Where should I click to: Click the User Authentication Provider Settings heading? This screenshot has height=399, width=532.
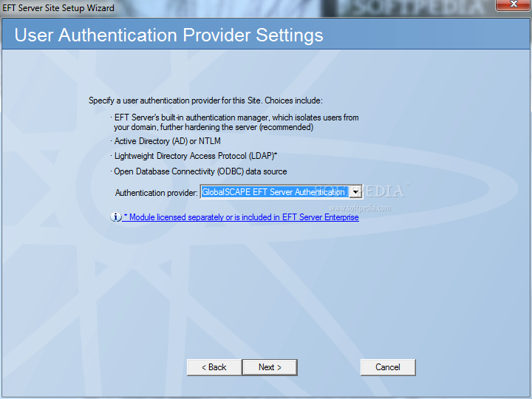click(168, 35)
